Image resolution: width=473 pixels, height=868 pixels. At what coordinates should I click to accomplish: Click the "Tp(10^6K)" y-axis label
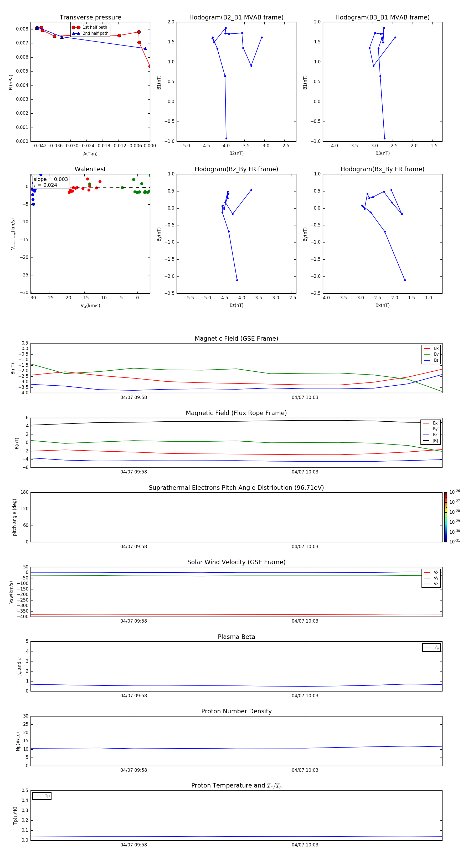point(15,815)
